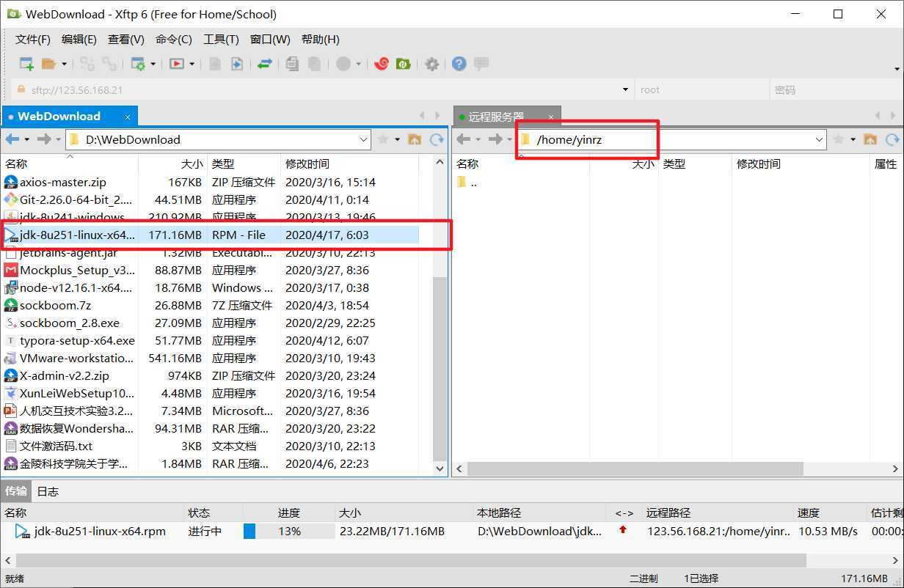Open the session properties gear-window icon
The height and width of the screenshot is (588, 904).
(138, 64)
